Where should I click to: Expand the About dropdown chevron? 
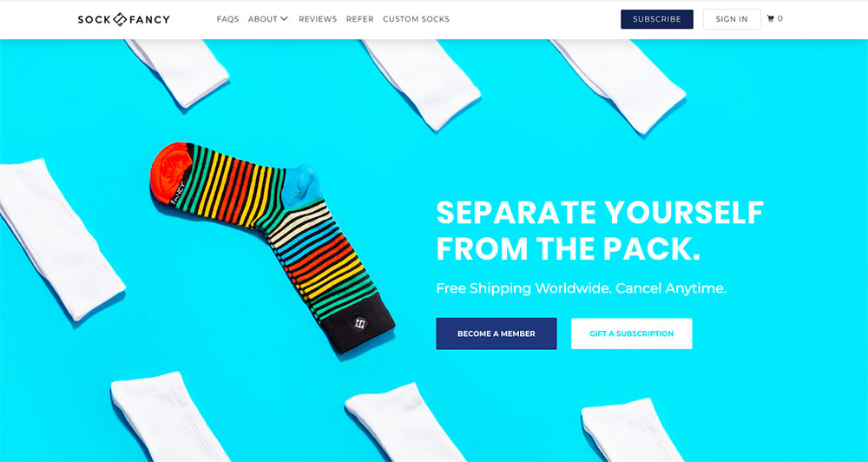click(x=284, y=19)
